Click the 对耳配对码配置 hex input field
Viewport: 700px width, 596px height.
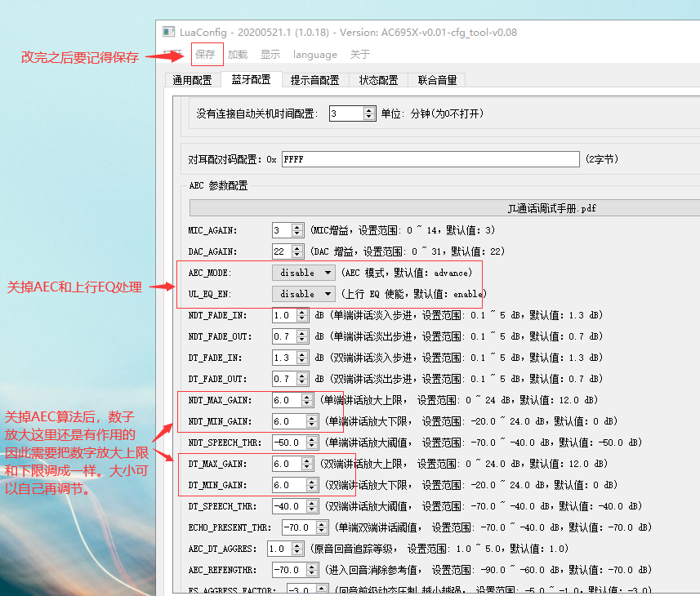pyautogui.click(x=430, y=159)
